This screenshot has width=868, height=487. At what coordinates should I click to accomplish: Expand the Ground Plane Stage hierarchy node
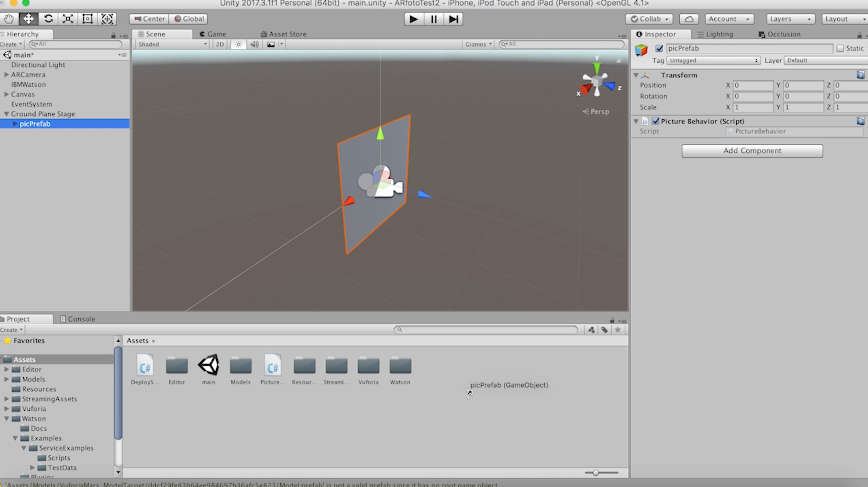coord(7,114)
